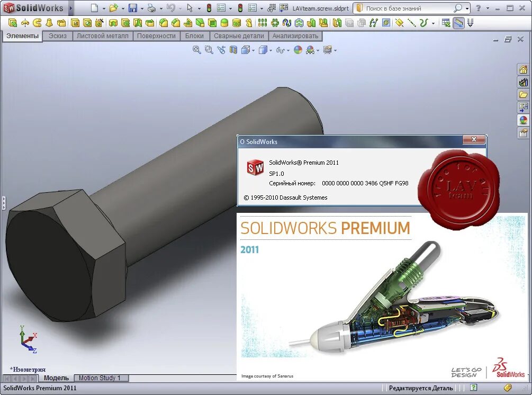Click the Dome feature icon
The image size is (532, 395).
point(224,23)
